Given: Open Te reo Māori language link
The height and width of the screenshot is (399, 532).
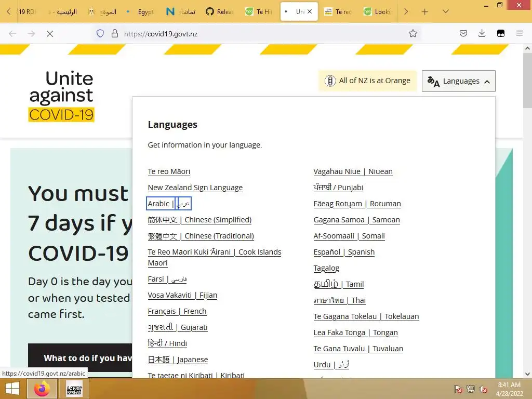Looking at the screenshot, I should pos(169,171).
